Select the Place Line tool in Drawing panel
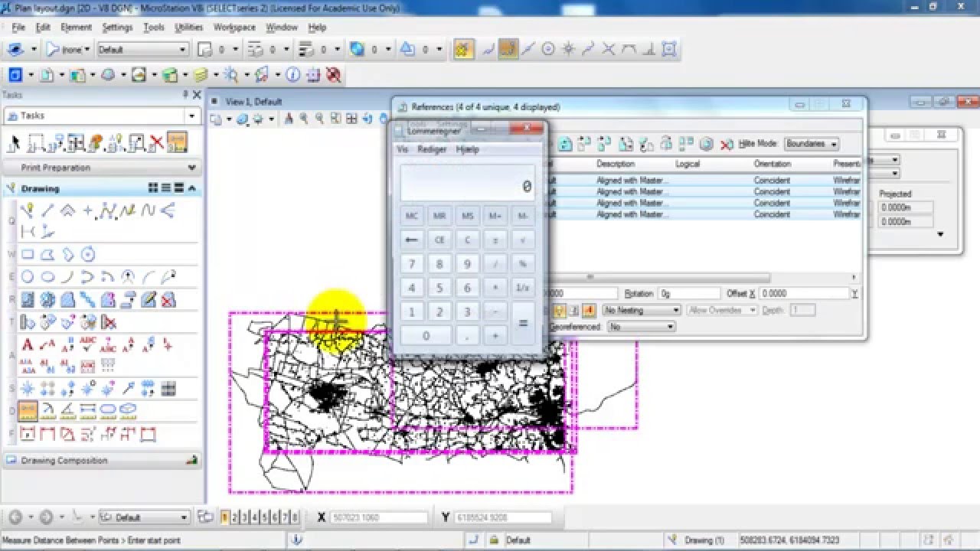 (x=47, y=210)
